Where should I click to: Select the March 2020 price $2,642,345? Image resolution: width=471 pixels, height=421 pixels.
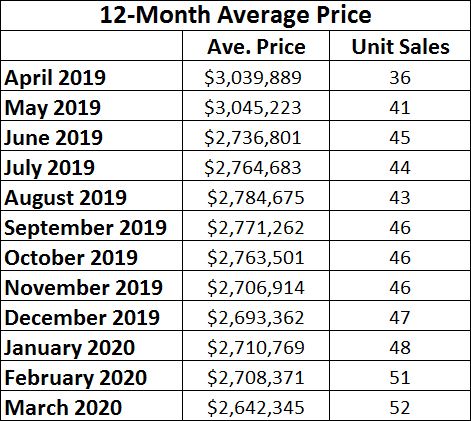256,406
